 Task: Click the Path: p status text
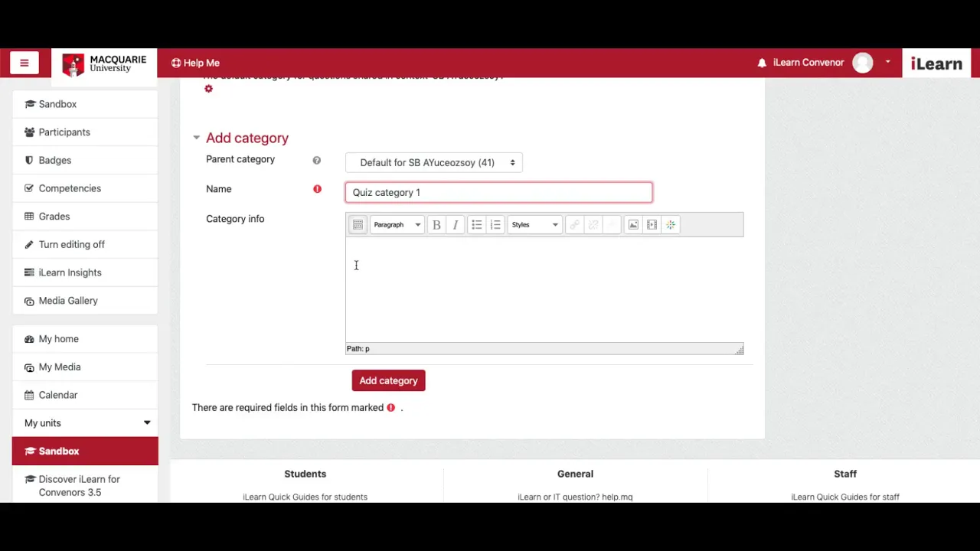[358, 349]
